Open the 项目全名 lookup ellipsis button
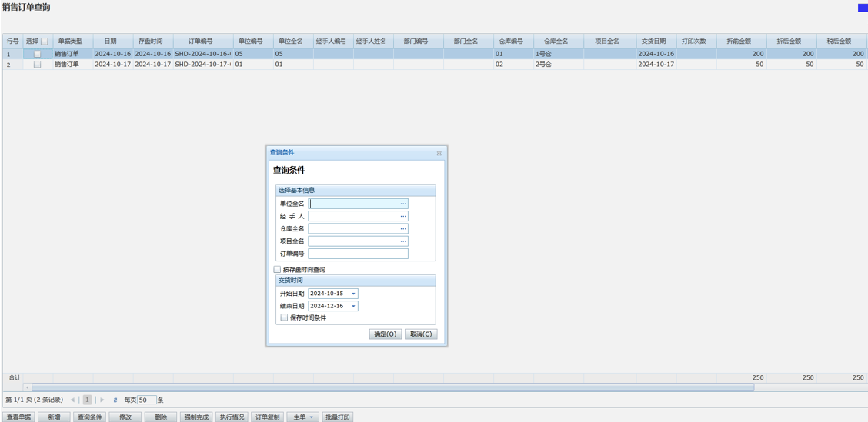 tap(402, 241)
